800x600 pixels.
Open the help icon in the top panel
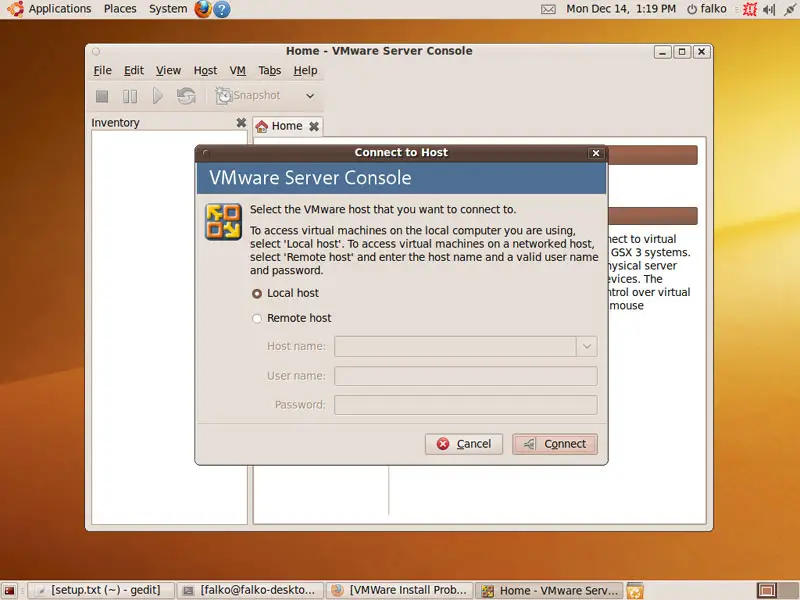(x=222, y=9)
